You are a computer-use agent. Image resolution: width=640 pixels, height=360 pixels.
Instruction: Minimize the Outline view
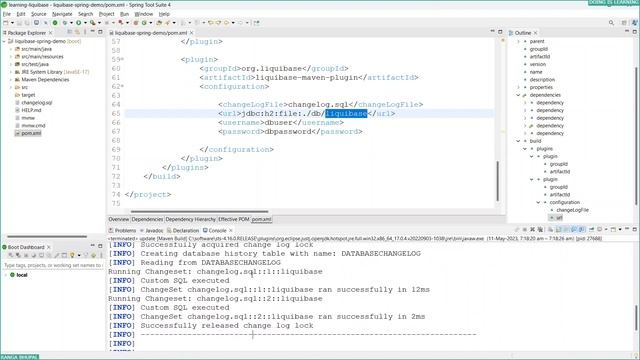[627, 32]
